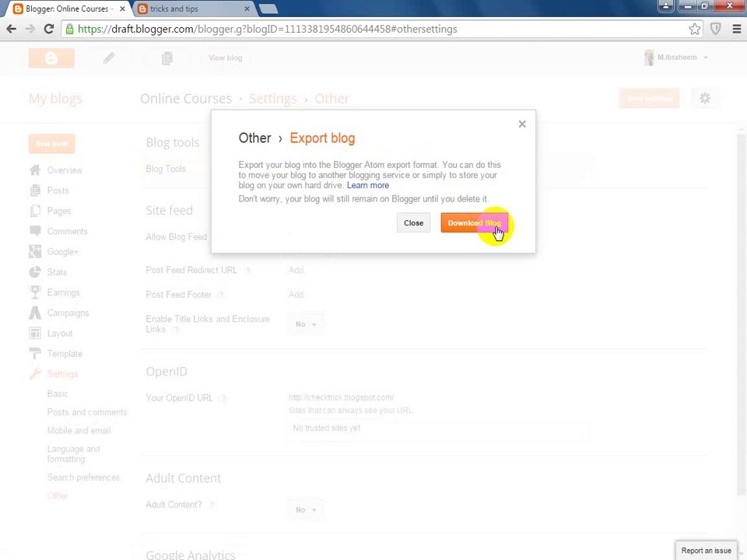The image size is (747, 560).
Task: Click the Download Blog button
Action: (x=474, y=223)
